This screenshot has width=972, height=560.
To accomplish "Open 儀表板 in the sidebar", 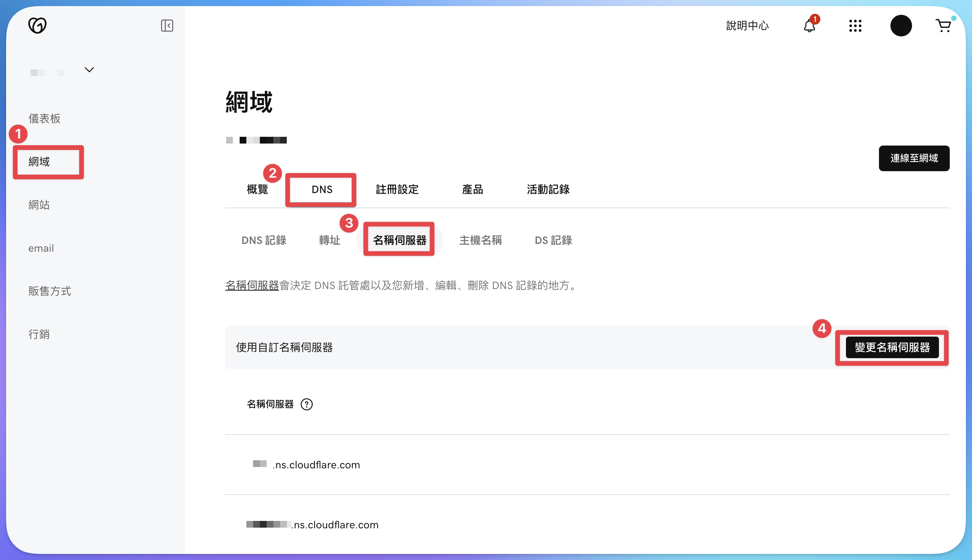I will (44, 119).
